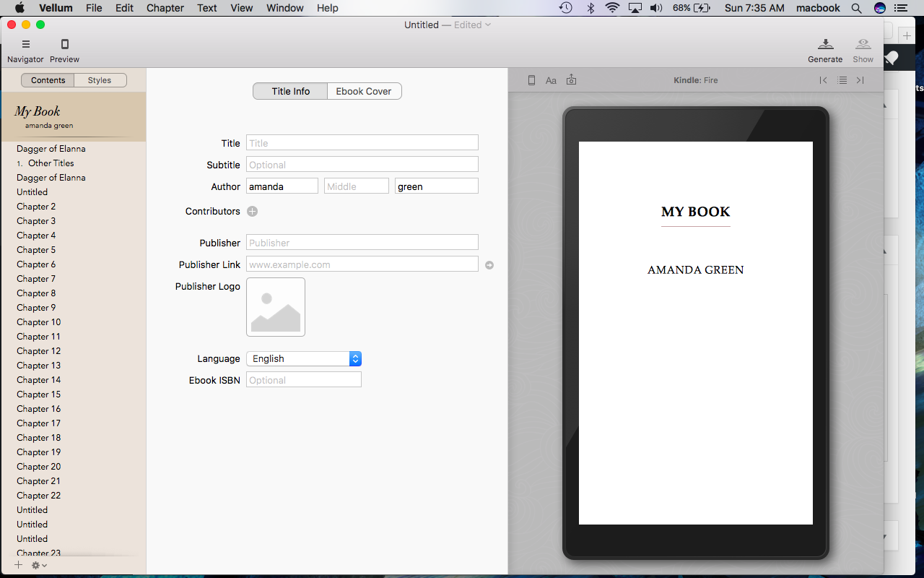The image size is (924, 578).
Task: Switch to Ebook Cover tab
Action: click(364, 91)
